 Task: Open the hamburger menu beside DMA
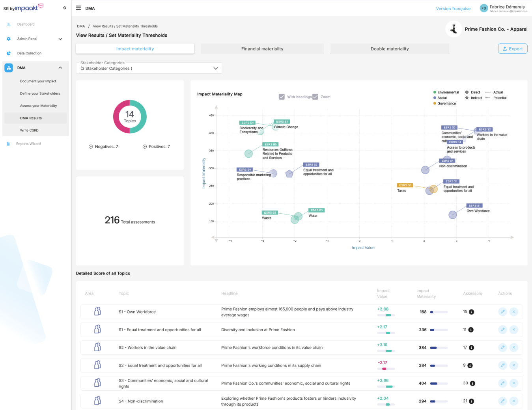coord(78,8)
